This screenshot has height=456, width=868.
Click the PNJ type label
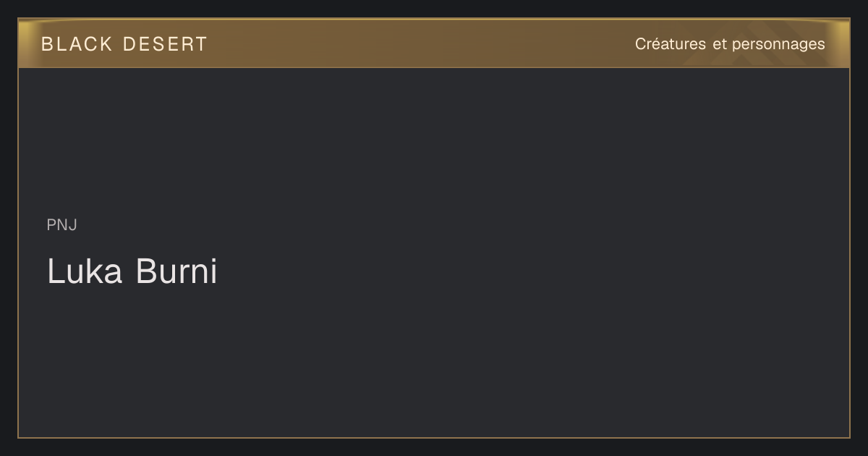62,225
